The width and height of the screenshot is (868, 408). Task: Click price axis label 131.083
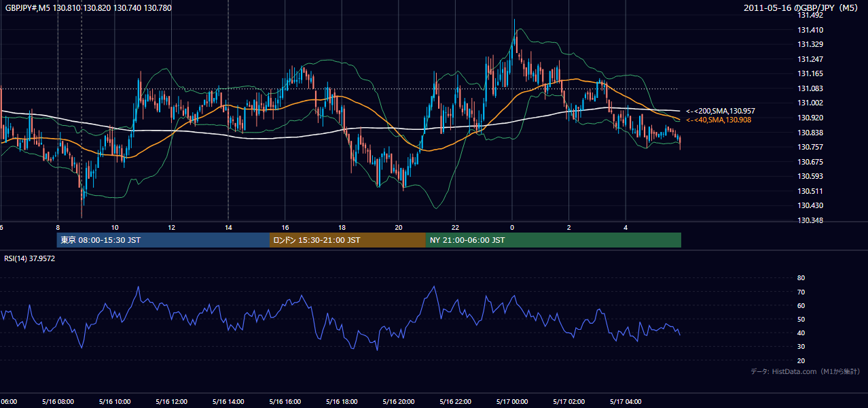click(810, 88)
